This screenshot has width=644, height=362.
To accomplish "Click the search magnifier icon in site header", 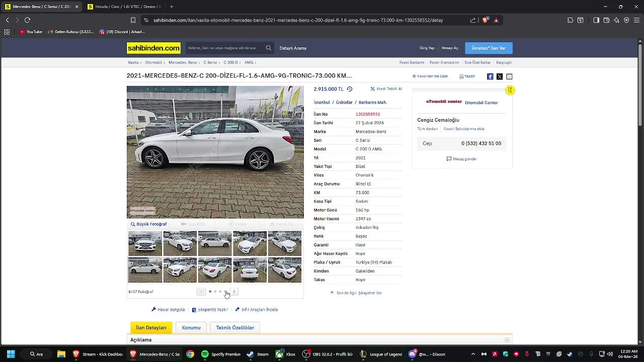I will point(269,48).
